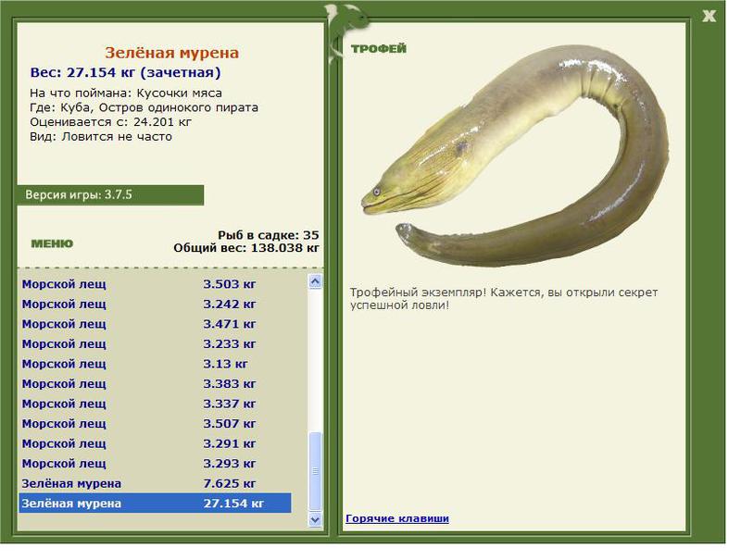Select Морской лещ 3.383 кг row
This screenshot has width=741, height=560.
(x=155, y=384)
